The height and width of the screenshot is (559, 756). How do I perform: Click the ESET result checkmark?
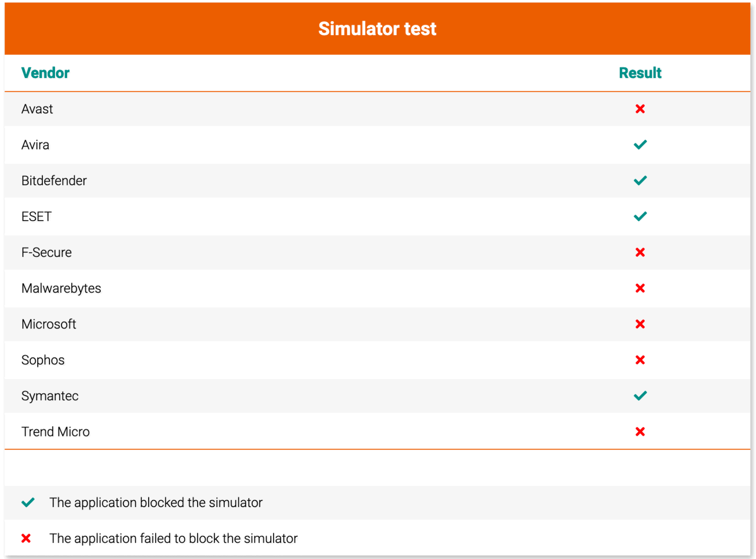click(640, 216)
